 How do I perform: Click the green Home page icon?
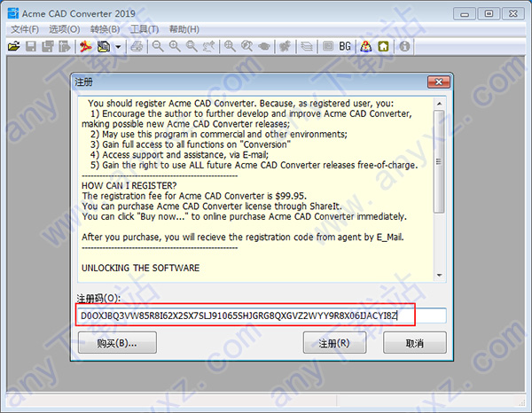click(x=383, y=46)
